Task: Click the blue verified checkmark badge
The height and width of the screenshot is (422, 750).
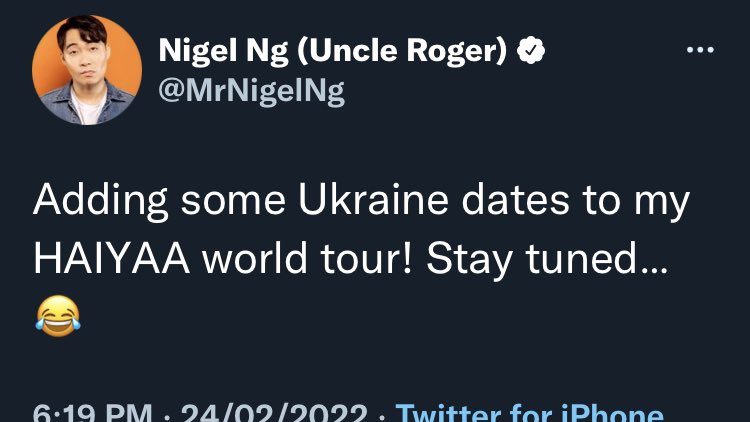Action: tap(531, 52)
